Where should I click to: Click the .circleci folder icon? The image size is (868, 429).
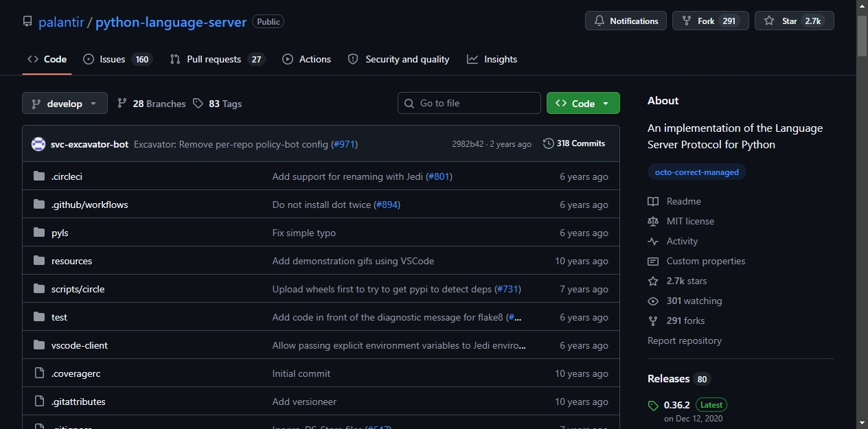point(39,176)
